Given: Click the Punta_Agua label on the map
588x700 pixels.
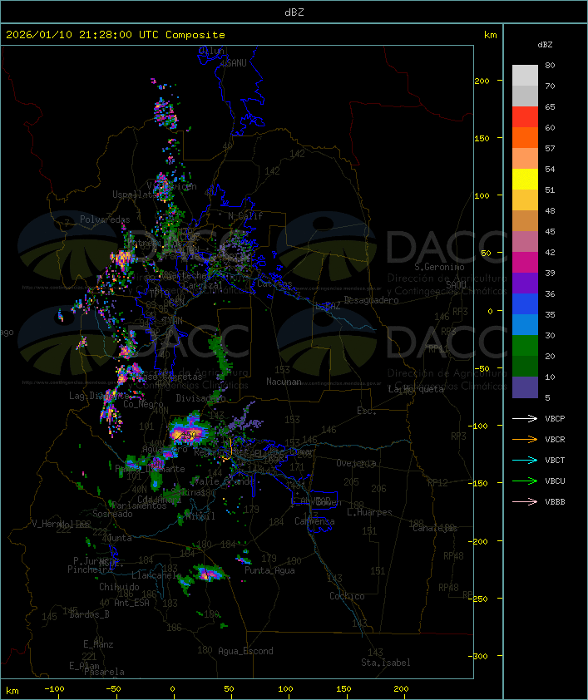Looking at the screenshot, I should pos(270,570).
